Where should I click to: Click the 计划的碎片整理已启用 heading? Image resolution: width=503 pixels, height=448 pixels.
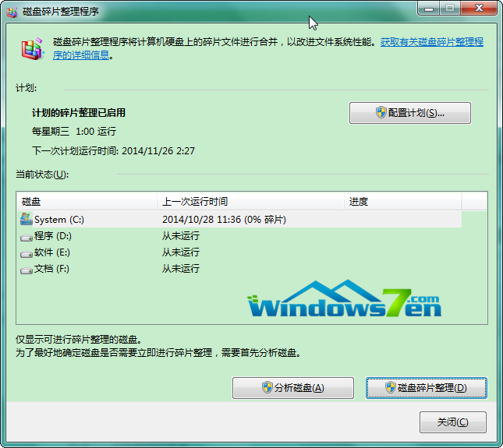coord(79,113)
